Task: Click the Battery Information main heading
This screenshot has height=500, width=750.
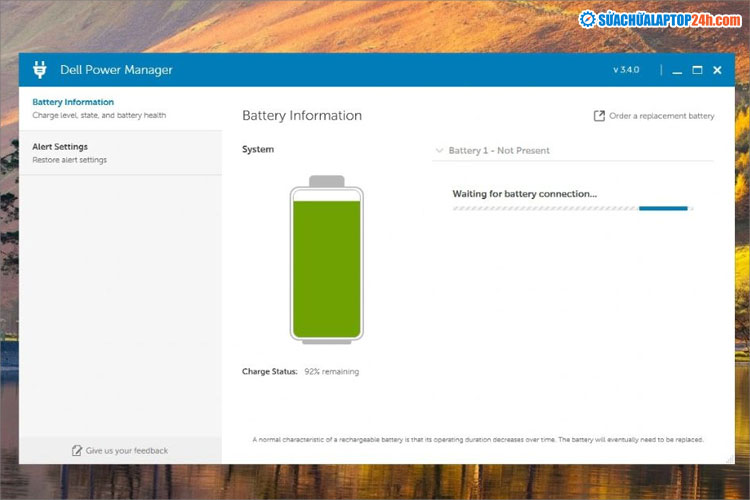Action: tap(302, 116)
